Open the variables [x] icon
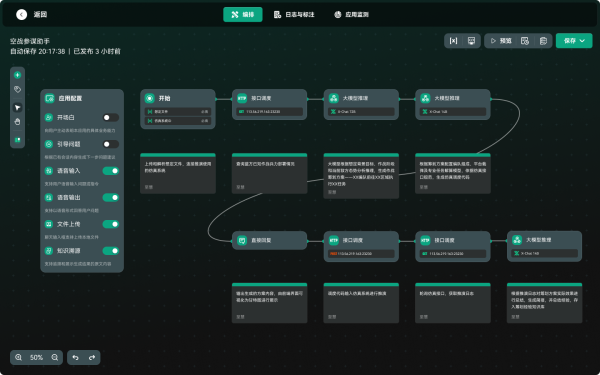 (453, 41)
